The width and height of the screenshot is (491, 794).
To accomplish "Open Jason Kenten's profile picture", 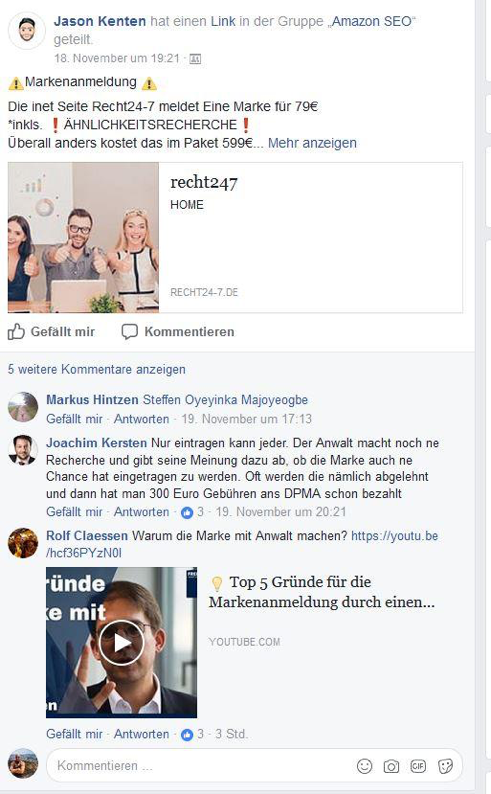I will tap(27, 30).
